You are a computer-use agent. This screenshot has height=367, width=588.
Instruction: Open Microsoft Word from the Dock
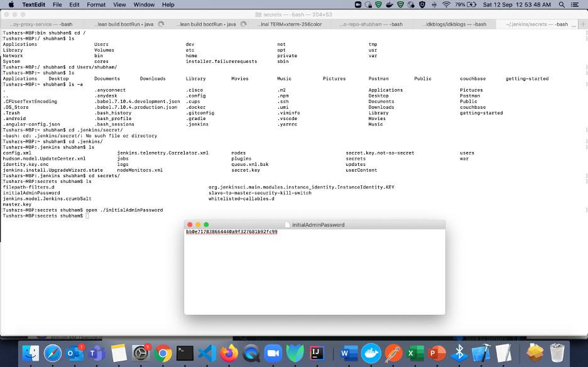click(349, 353)
